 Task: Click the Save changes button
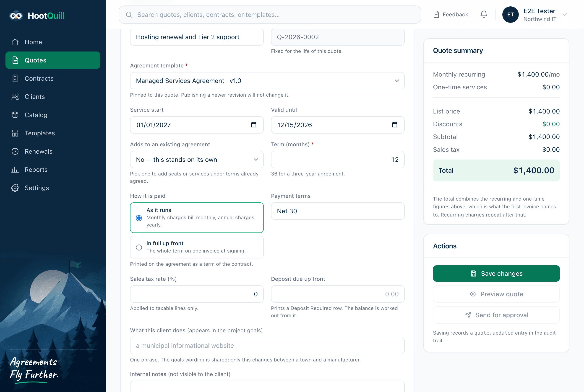[x=496, y=273]
